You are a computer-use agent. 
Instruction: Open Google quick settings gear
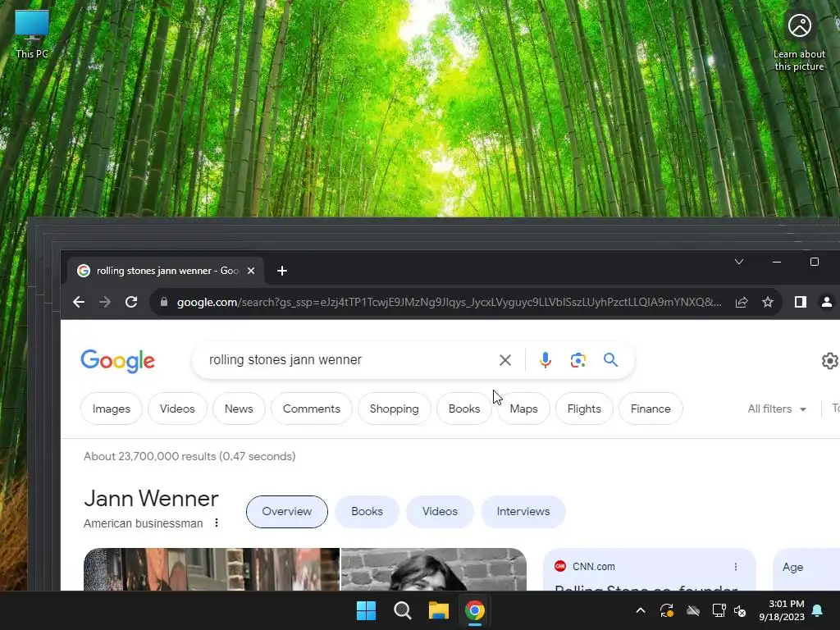830,361
